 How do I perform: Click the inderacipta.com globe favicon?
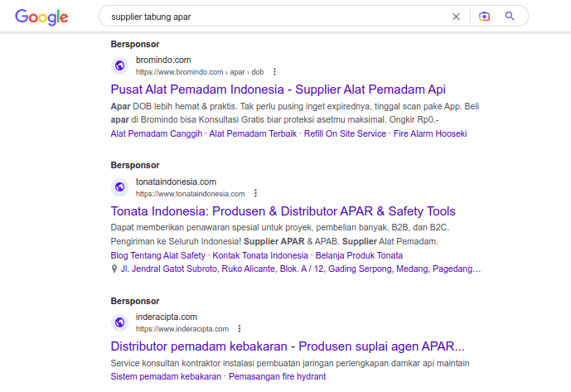click(119, 322)
